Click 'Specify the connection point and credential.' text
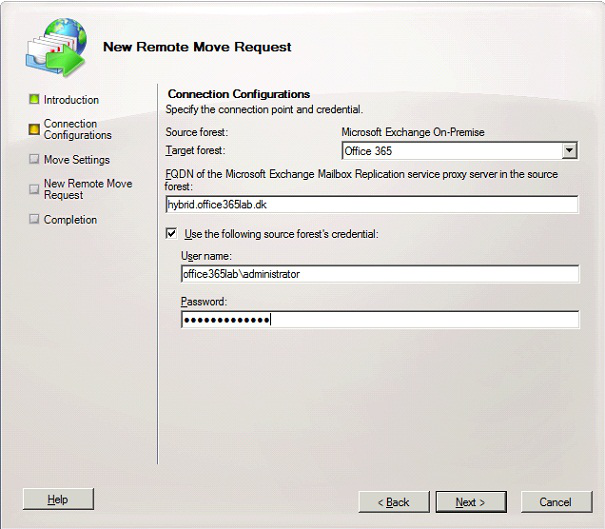This screenshot has width=605, height=529. pyautogui.click(x=264, y=110)
